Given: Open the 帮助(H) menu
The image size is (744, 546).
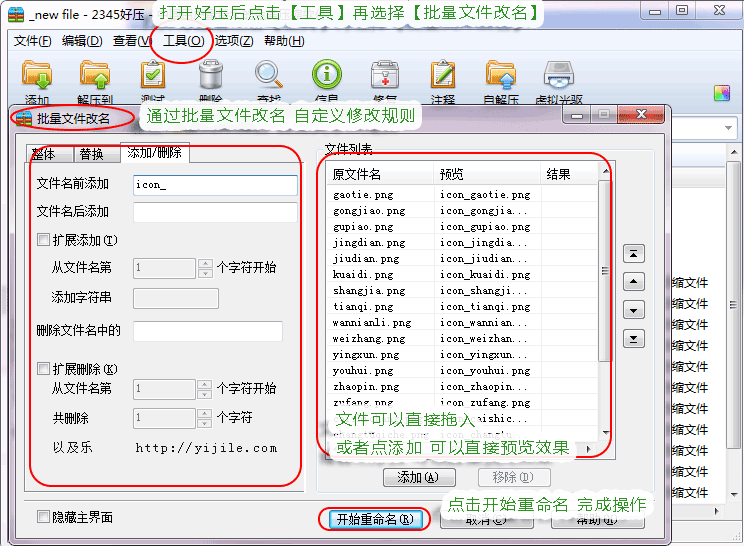Looking at the screenshot, I should point(284,41).
